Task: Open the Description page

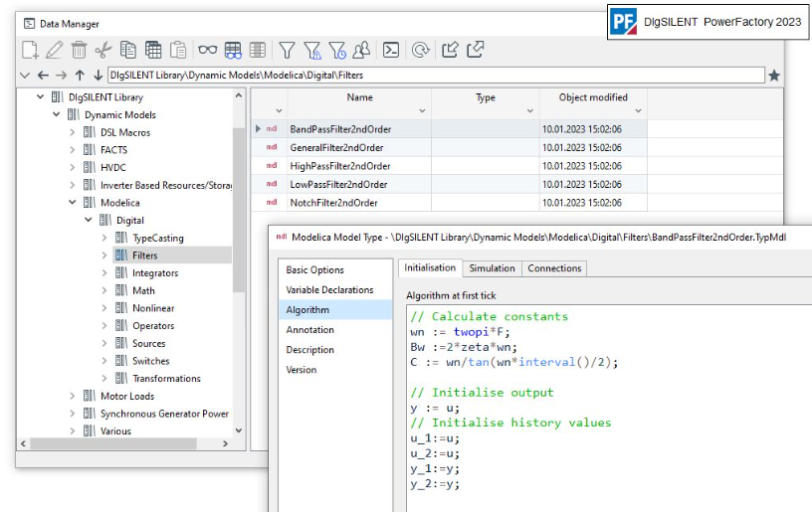Action: pyautogui.click(x=310, y=350)
